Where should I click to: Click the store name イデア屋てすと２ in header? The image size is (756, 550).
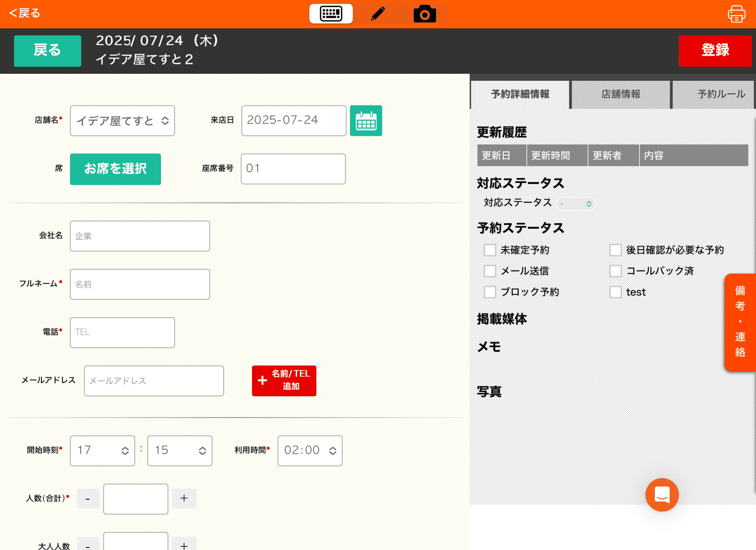(144, 59)
